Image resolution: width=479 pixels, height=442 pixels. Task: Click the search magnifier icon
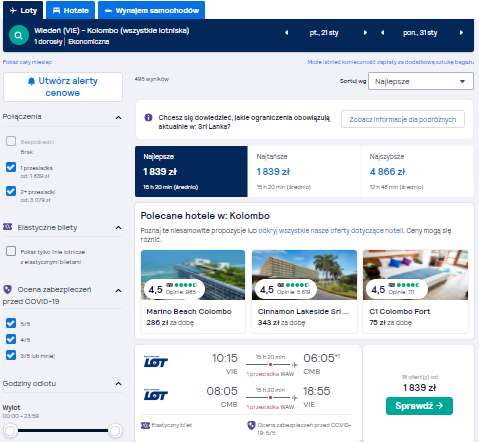[x=19, y=35]
